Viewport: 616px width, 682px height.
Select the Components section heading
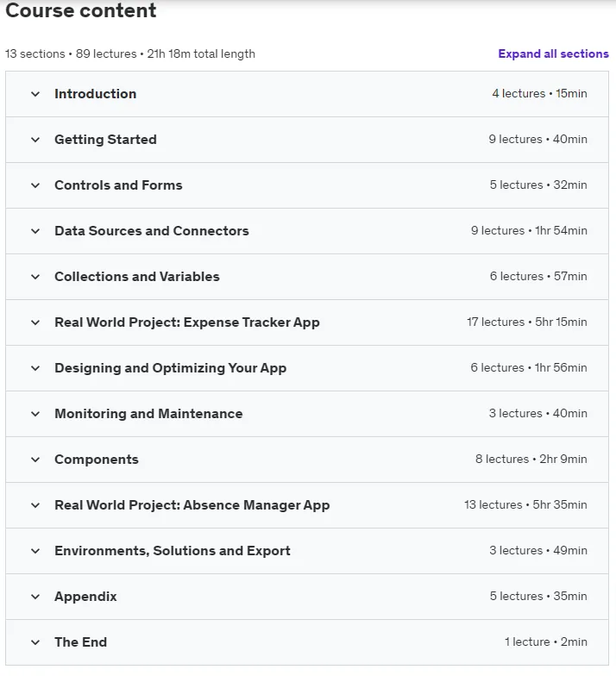click(97, 460)
